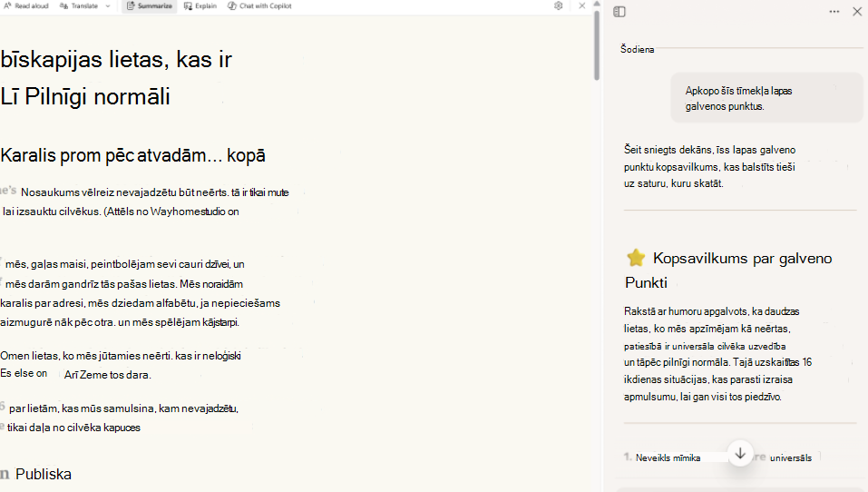Click the 'Publiska' section heading
Screen dimensions: 868x492
[44, 474]
